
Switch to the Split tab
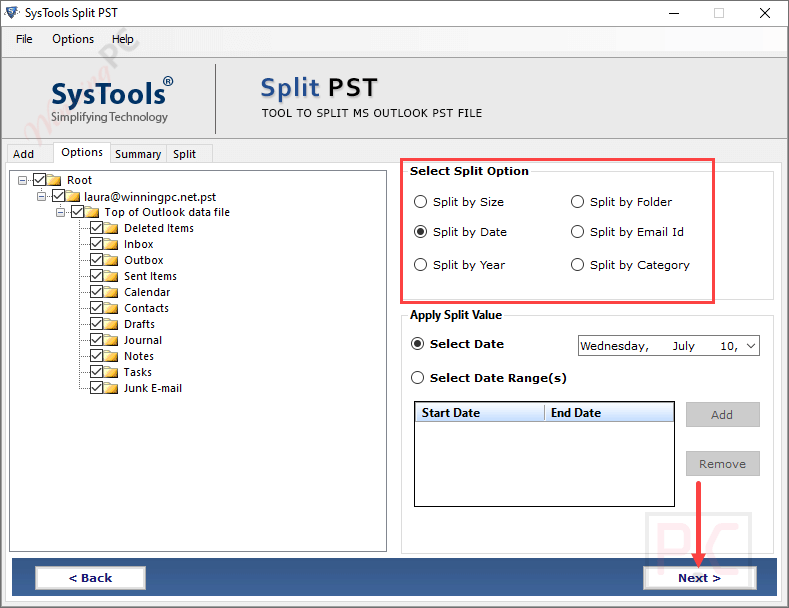(x=189, y=154)
